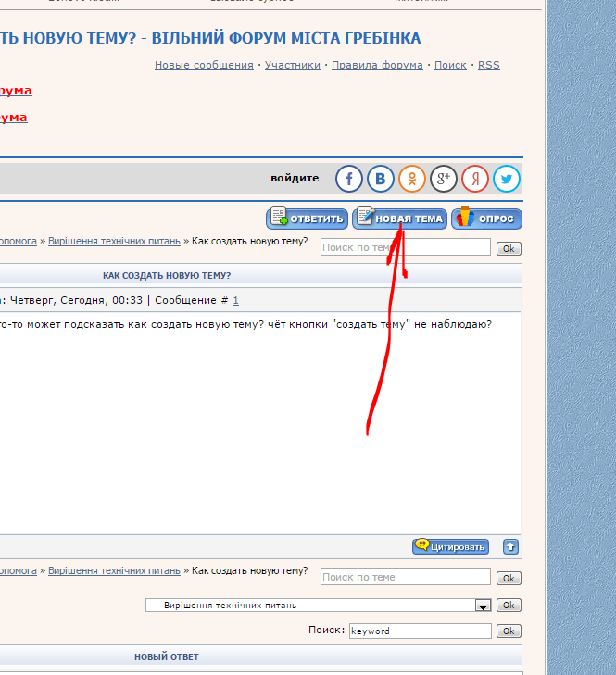Click the Google Plus login icon
This screenshot has width=616, height=675.
[444, 179]
